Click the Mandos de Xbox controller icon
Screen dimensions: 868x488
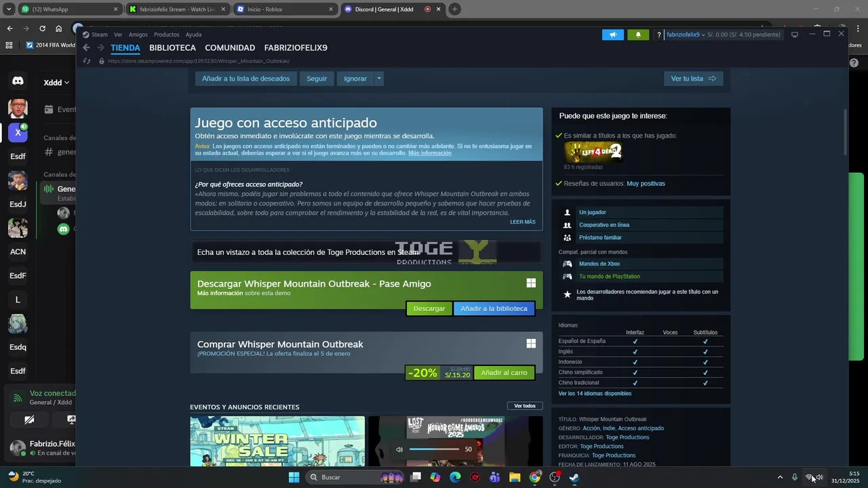[568, 264]
